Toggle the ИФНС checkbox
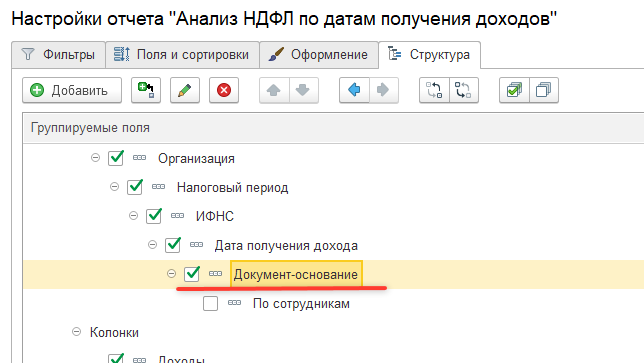This screenshot has height=363, width=644. click(154, 216)
